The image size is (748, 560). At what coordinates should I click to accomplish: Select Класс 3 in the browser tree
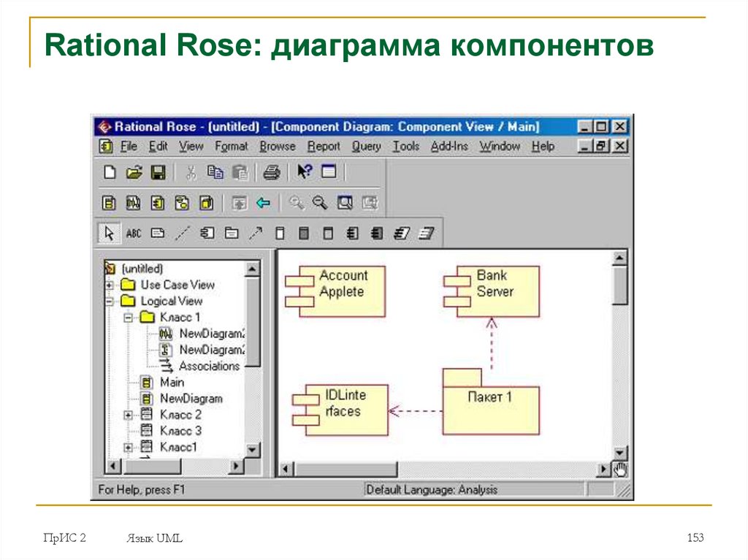click(x=180, y=431)
